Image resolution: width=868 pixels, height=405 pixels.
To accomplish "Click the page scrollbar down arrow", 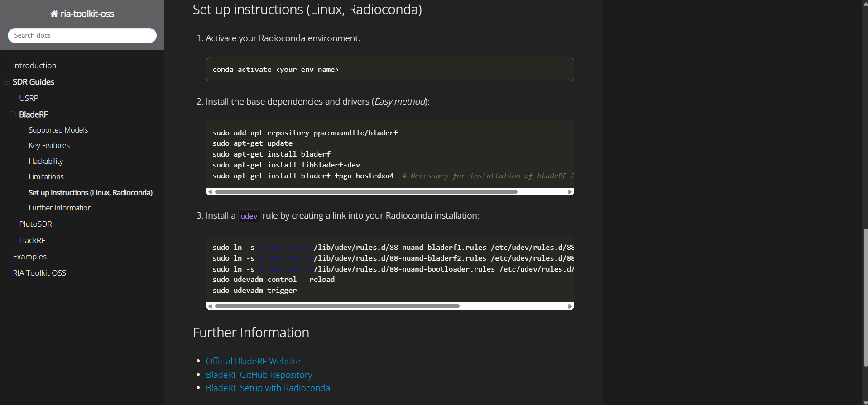I will 865,402.
